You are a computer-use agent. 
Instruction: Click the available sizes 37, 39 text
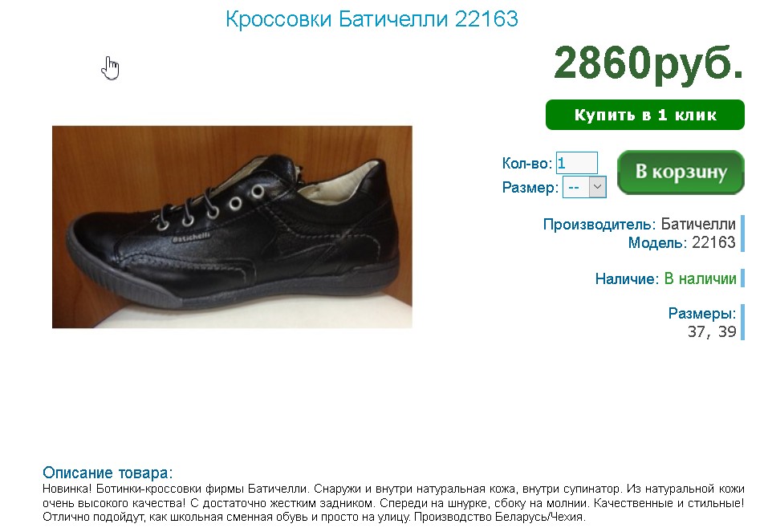click(x=711, y=331)
